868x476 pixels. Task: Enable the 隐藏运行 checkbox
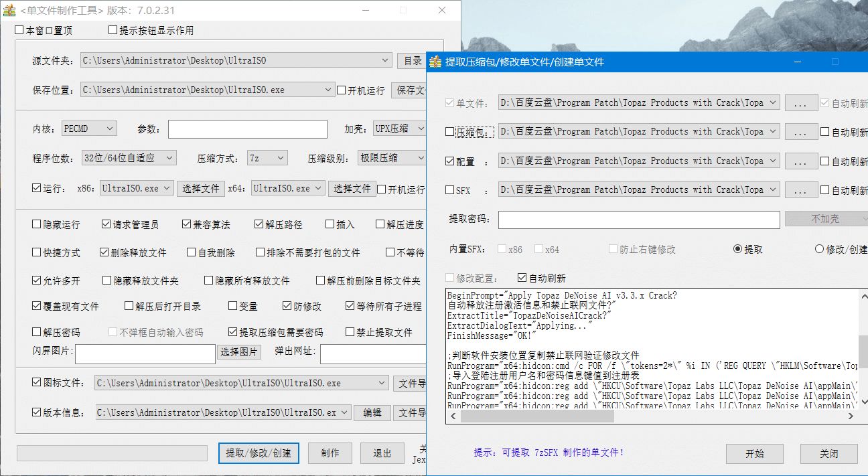37,225
